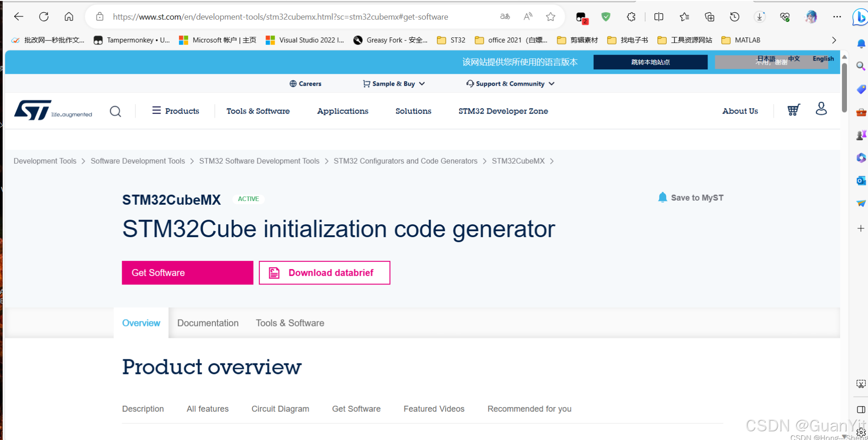Open the ST32 bookmarks folder
Image resolution: width=868 pixels, height=440 pixels.
point(451,40)
